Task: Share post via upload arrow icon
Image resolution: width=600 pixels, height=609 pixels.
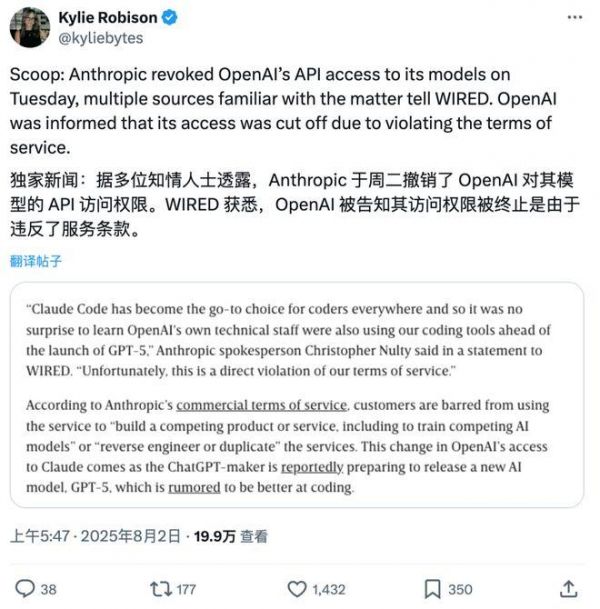Action: [569, 589]
